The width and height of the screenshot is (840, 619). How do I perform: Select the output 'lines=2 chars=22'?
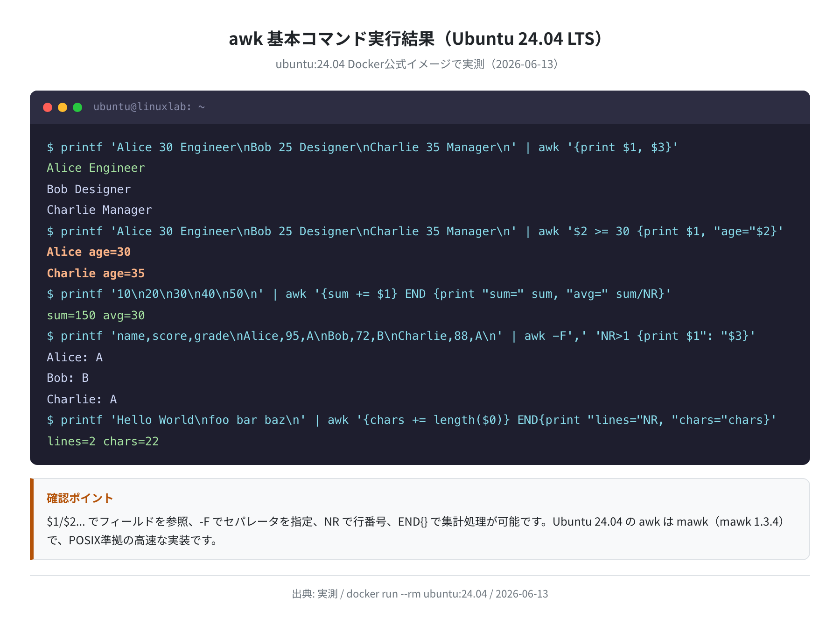click(x=103, y=441)
